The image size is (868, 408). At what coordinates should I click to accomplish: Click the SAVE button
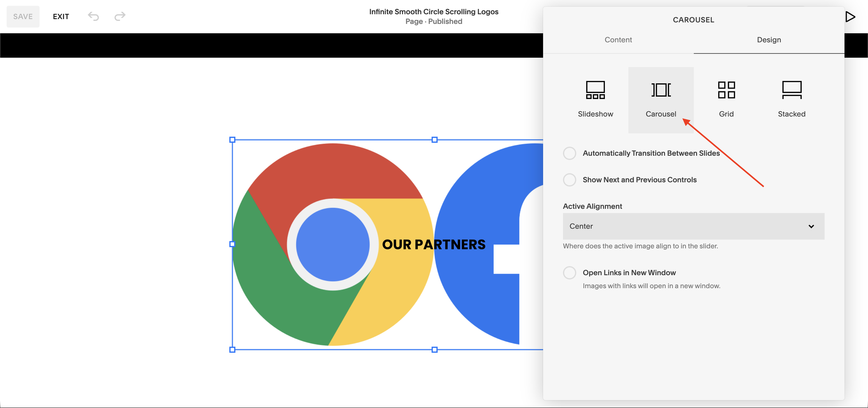[x=23, y=16]
